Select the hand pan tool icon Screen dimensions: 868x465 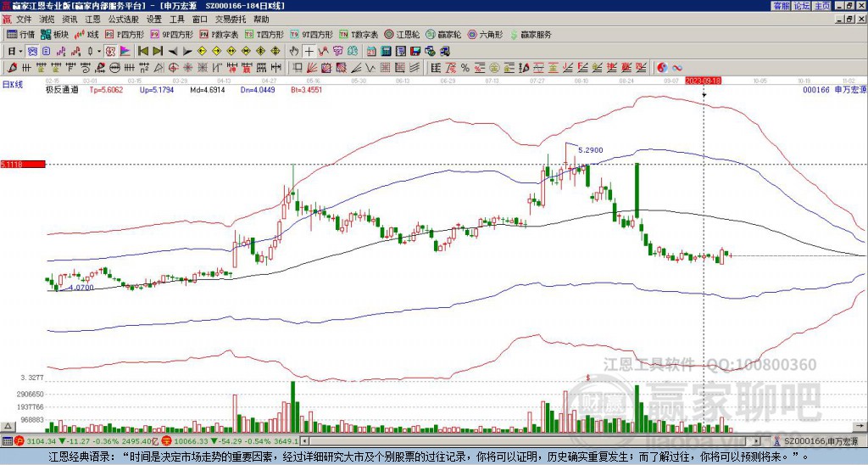[x=294, y=51]
